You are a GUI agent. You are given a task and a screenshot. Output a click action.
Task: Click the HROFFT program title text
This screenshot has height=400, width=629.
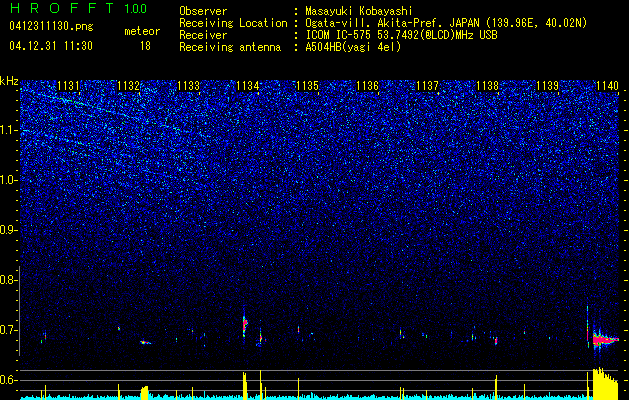[62, 8]
